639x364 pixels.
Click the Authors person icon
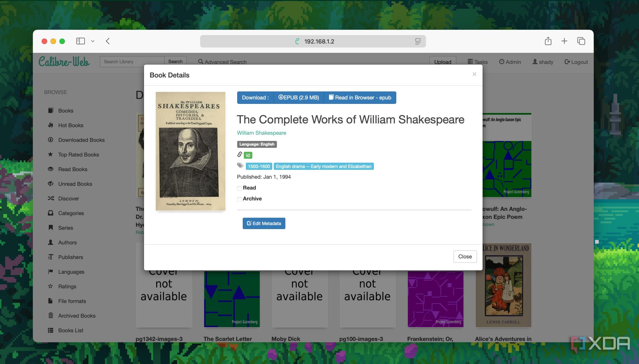pos(51,242)
